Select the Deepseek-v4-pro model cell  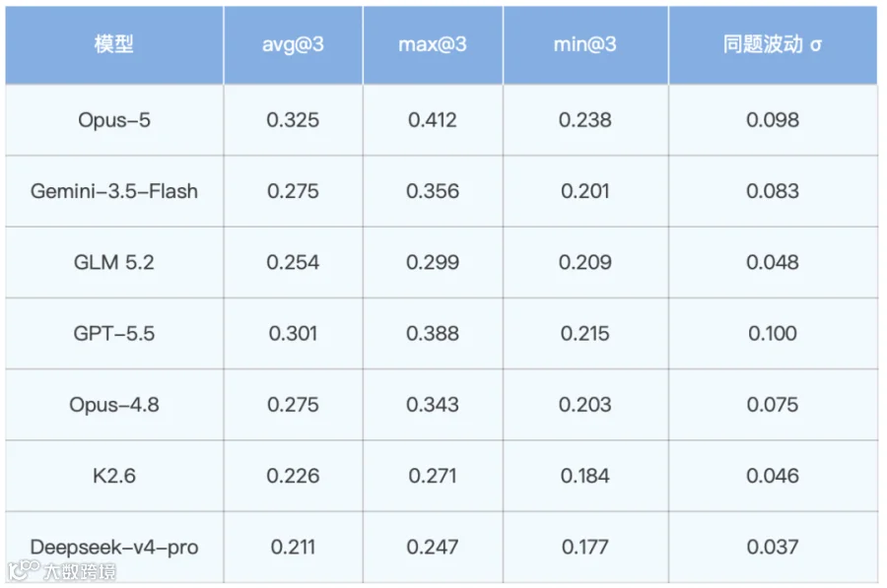click(113, 548)
